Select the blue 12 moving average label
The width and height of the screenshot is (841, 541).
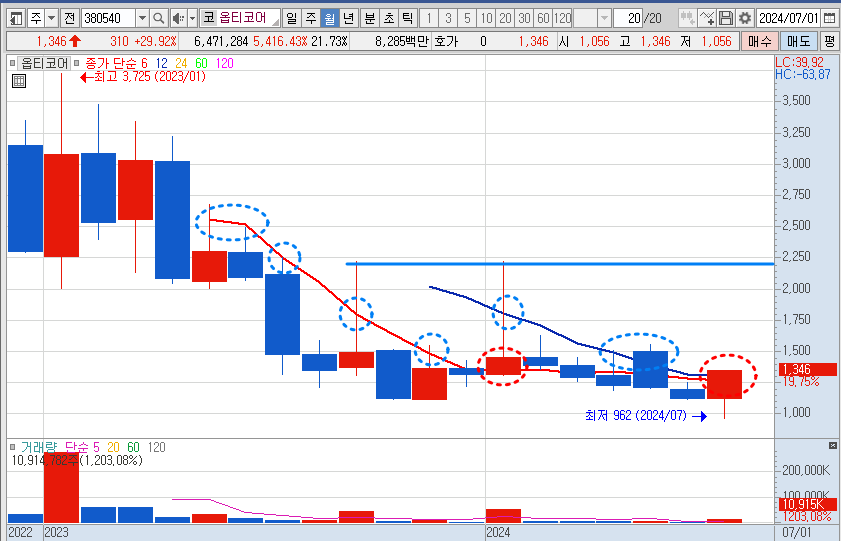point(161,63)
